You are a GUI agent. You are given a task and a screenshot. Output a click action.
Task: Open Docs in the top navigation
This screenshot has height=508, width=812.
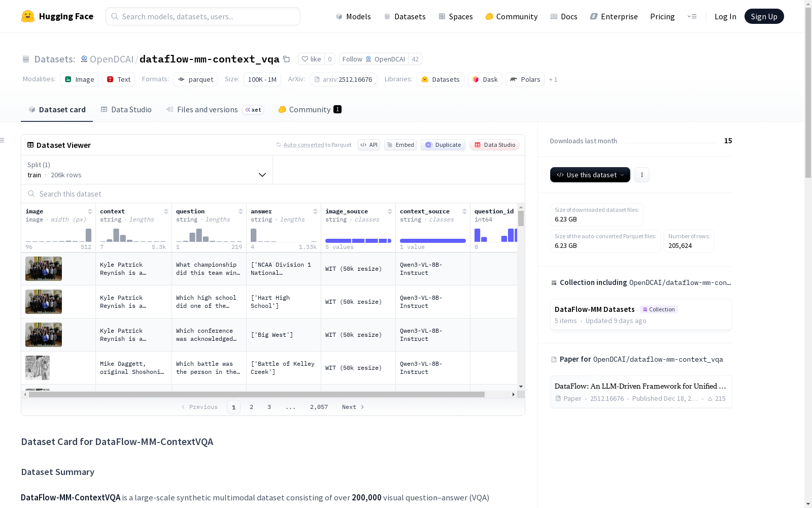(x=564, y=16)
